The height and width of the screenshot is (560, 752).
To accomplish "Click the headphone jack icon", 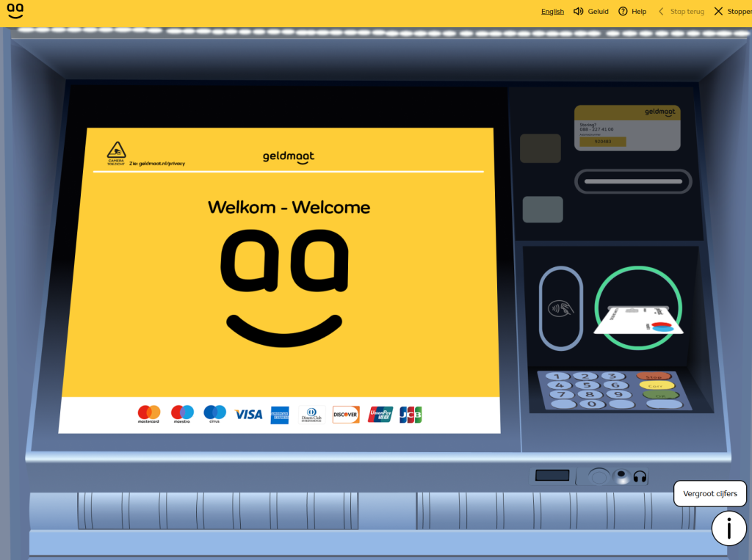I will (640, 476).
